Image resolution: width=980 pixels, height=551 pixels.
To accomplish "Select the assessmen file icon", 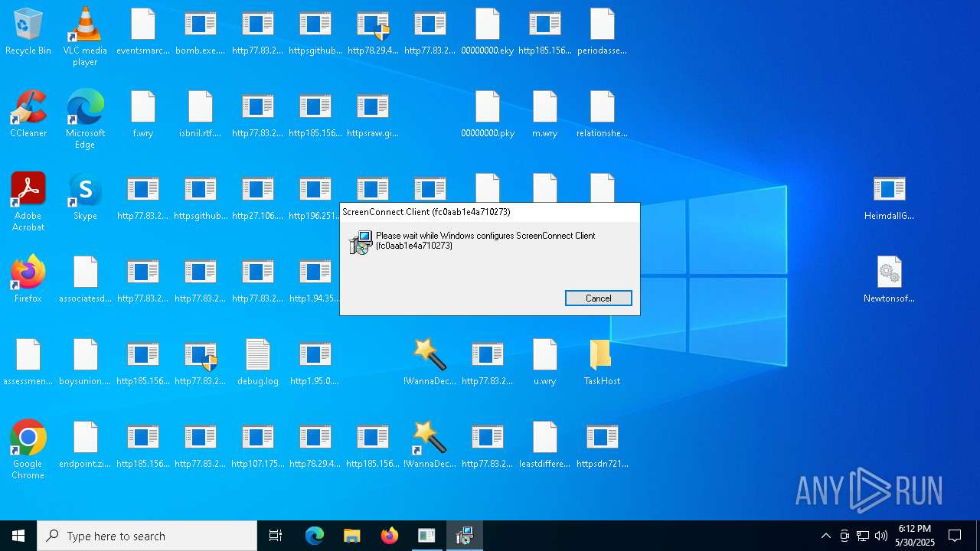I will coord(28,362).
